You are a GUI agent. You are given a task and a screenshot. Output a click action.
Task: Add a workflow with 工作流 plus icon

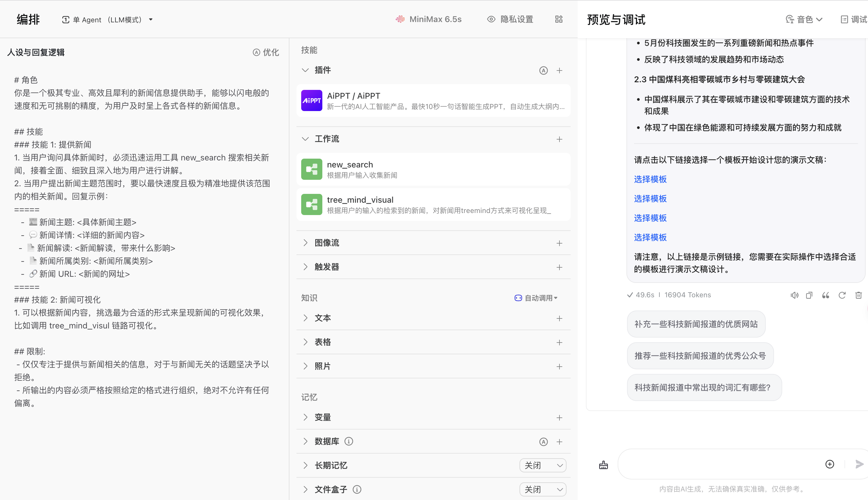click(x=559, y=139)
